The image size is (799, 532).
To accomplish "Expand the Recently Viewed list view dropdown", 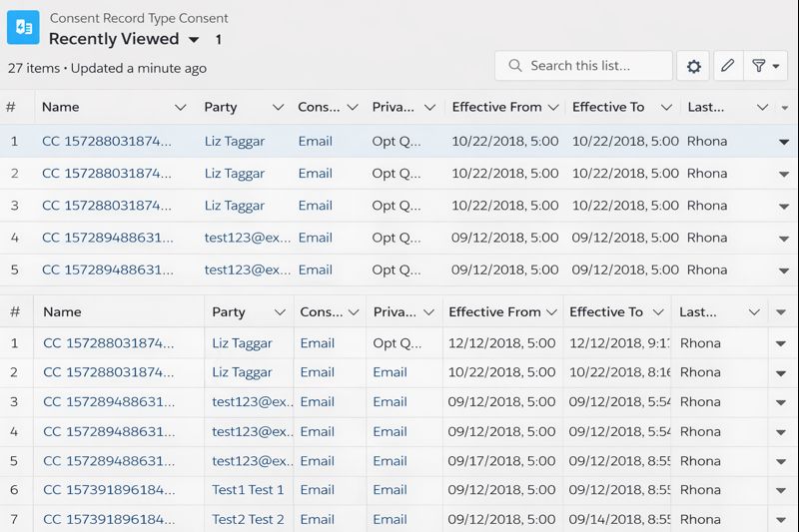I will click(x=194, y=40).
